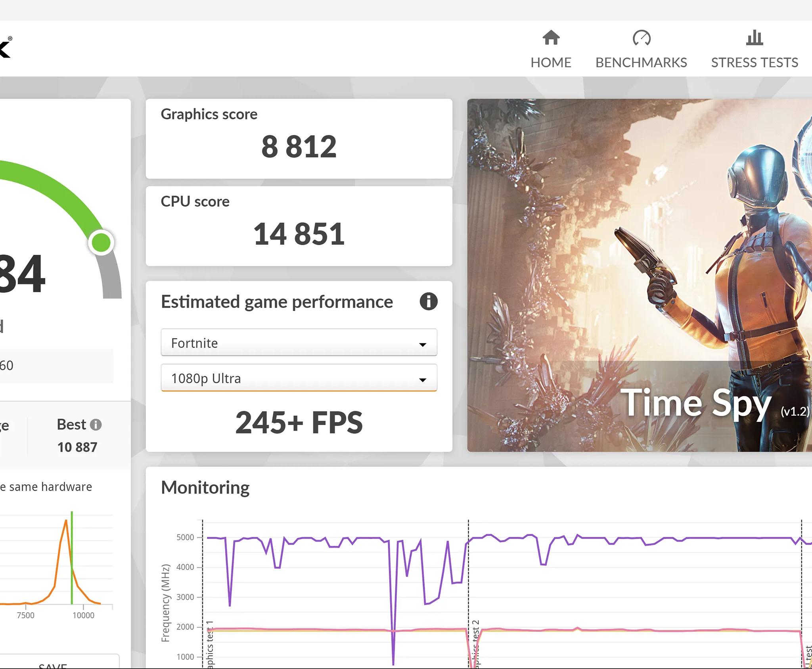Click the Time Spy title text

click(696, 403)
